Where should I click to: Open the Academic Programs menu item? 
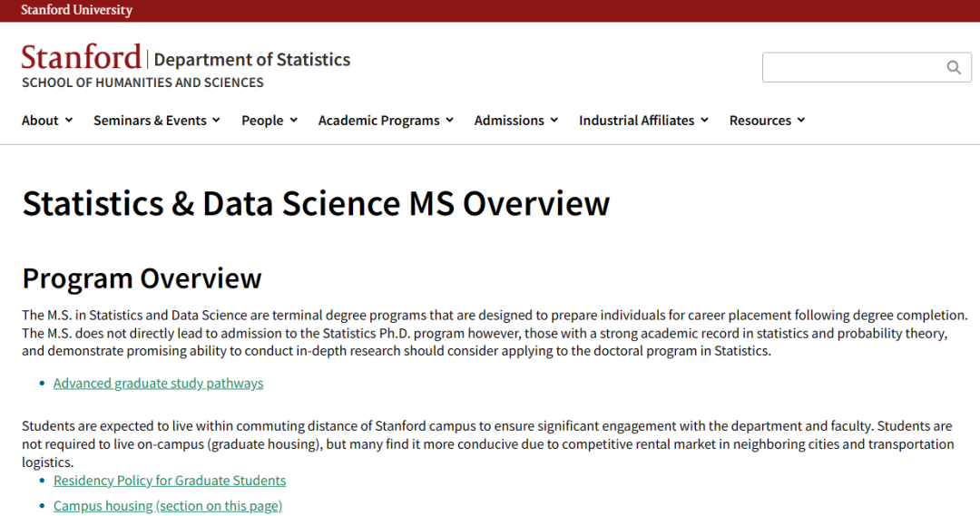point(378,121)
